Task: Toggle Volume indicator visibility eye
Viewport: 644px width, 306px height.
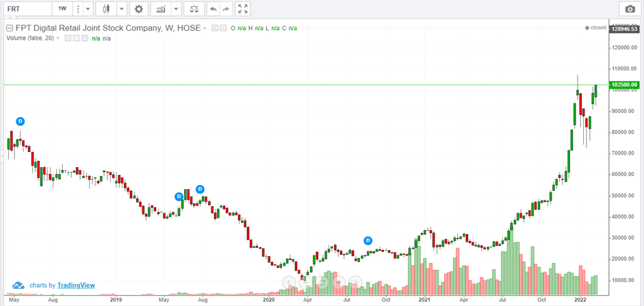Action: click(x=68, y=38)
